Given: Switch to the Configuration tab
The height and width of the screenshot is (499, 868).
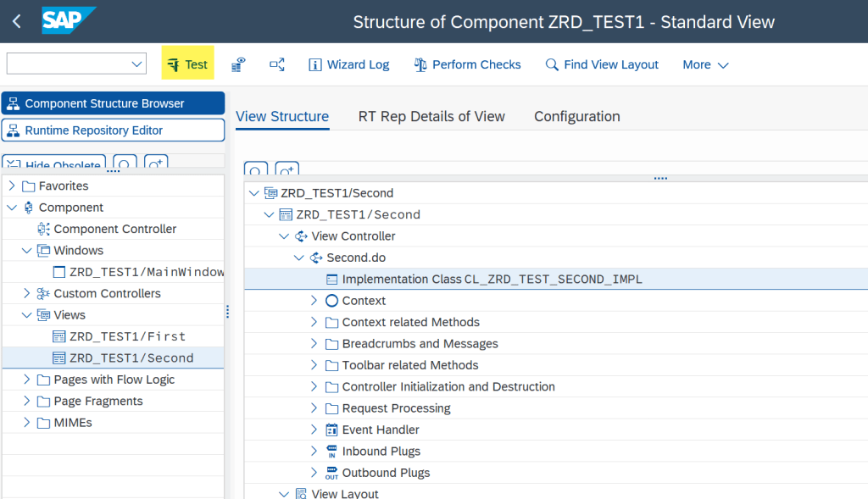Looking at the screenshot, I should (x=577, y=116).
